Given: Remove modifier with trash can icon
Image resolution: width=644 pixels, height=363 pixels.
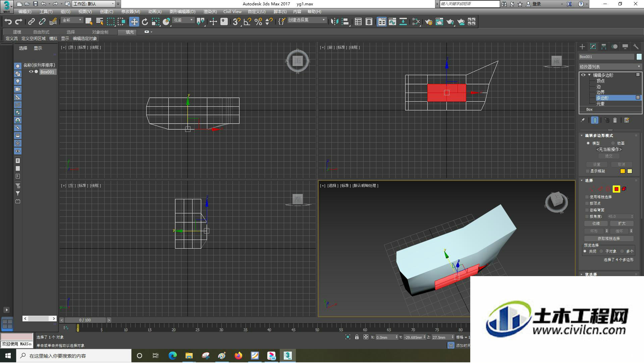Looking at the screenshot, I should (615, 120).
